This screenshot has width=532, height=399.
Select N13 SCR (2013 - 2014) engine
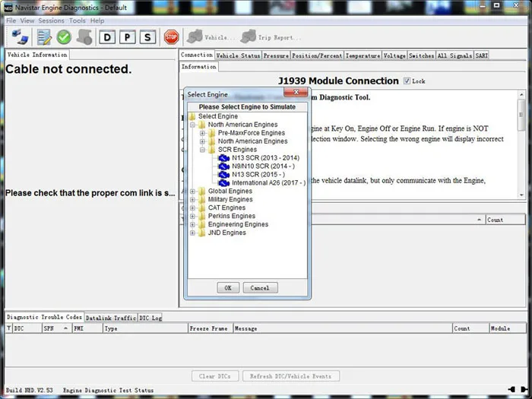265,158
